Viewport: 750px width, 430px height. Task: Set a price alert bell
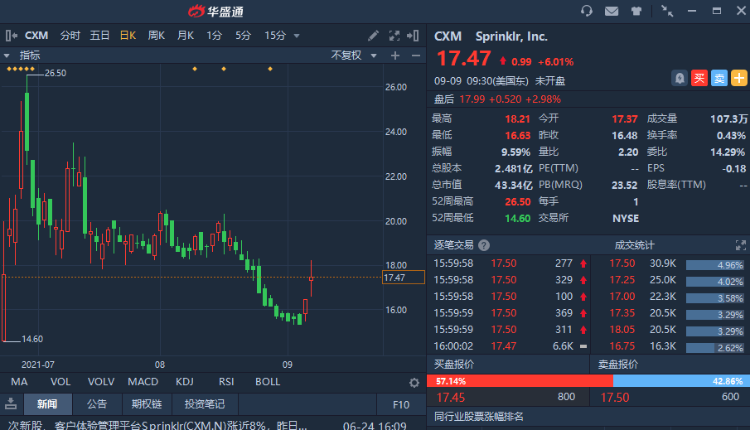(679, 78)
